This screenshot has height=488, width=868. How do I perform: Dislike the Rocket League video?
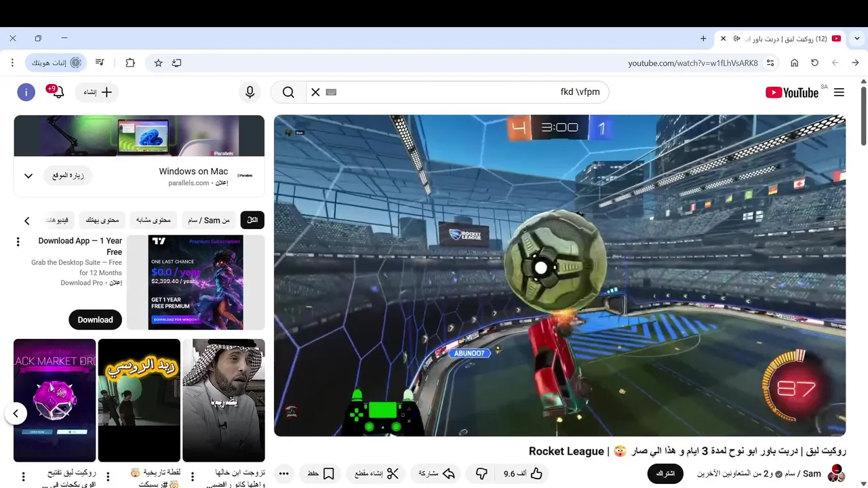click(x=482, y=473)
